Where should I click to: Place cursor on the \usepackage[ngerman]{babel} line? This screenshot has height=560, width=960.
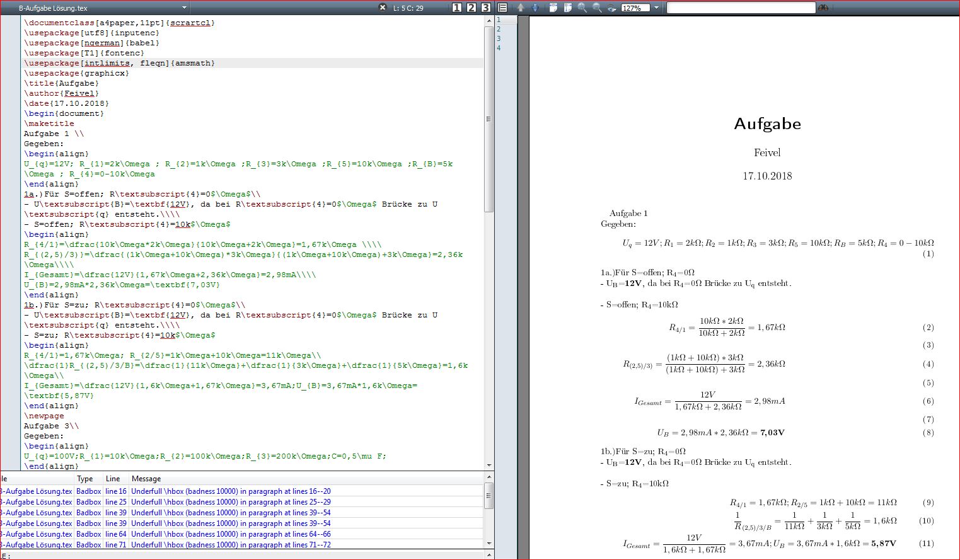click(x=92, y=43)
